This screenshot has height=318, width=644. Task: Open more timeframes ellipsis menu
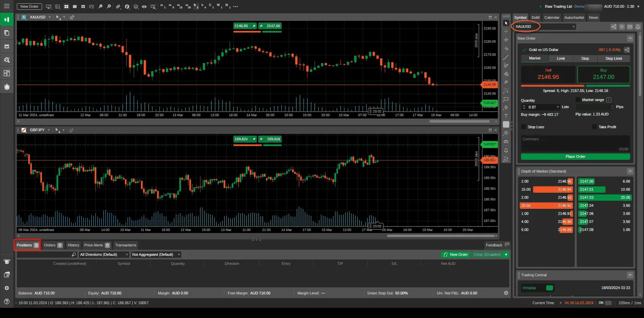point(235,6)
